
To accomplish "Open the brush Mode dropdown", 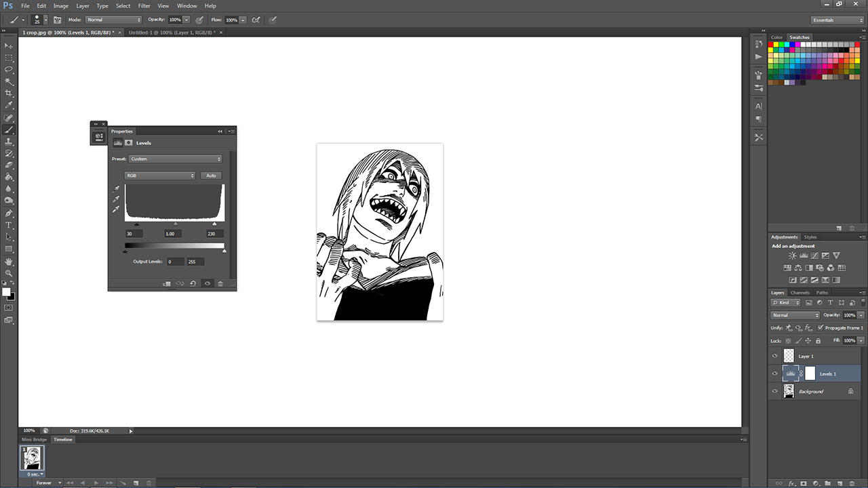I will tap(114, 20).
